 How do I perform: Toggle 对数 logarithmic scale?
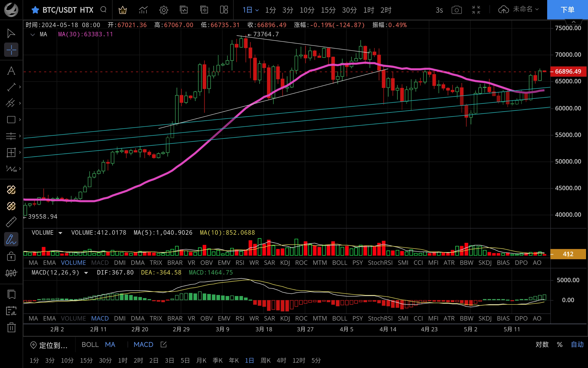click(x=542, y=345)
